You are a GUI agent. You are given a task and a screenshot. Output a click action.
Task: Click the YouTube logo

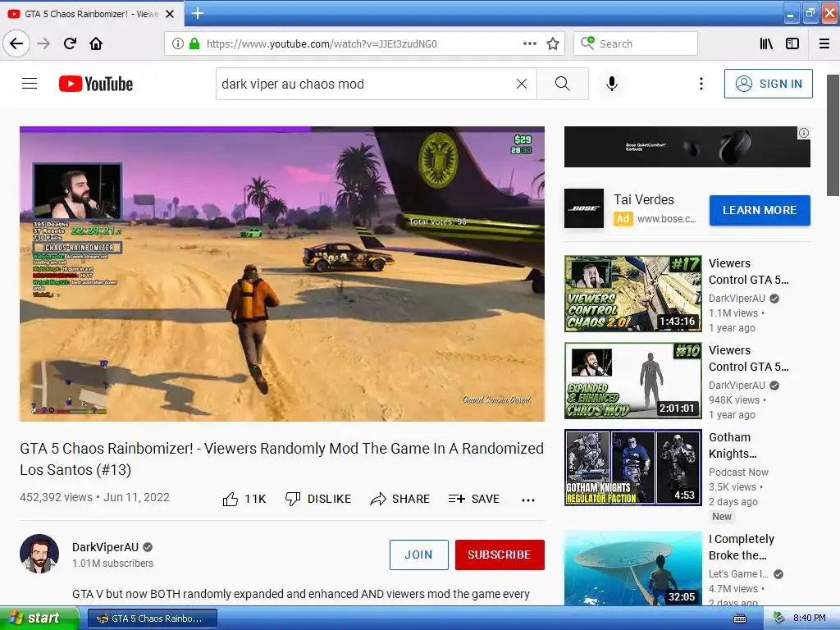(x=96, y=84)
